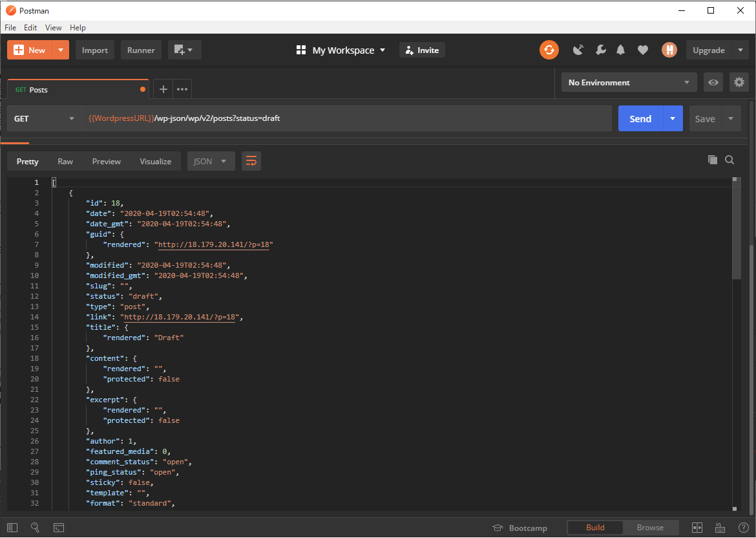The height and width of the screenshot is (538, 756).
Task: Open the View menu
Action: (x=53, y=28)
